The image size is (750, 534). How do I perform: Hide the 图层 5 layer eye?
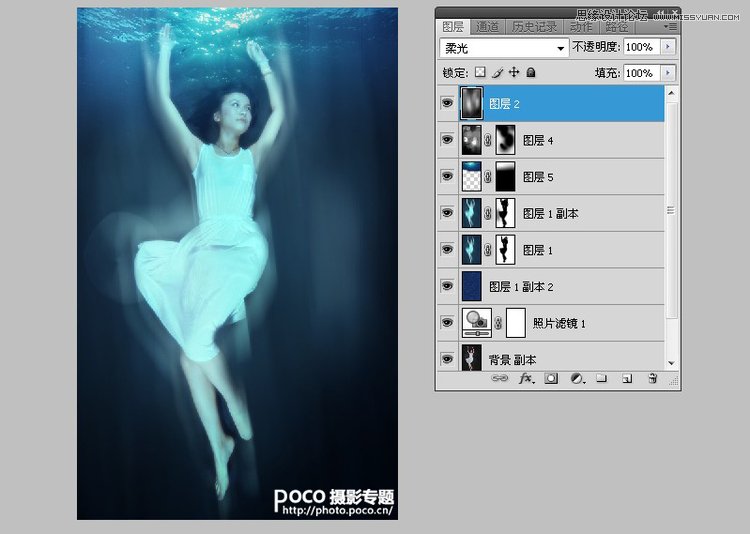click(447, 176)
